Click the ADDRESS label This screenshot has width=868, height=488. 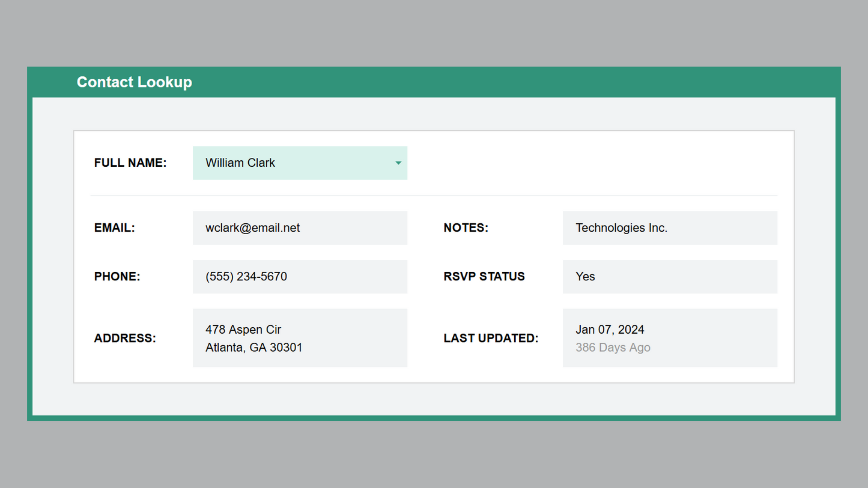(x=124, y=338)
